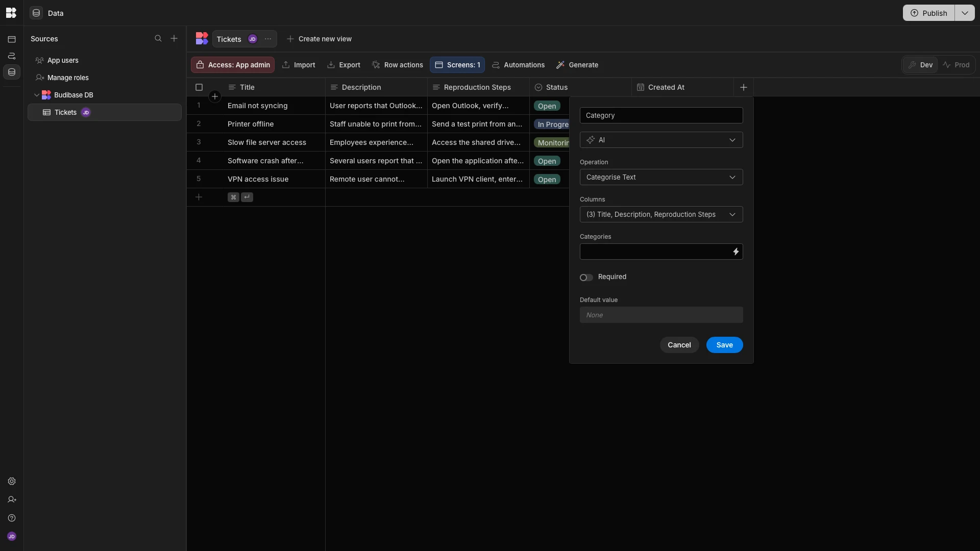The height and width of the screenshot is (551, 980).
Task: Click the search icon in Sources panel
Action: point(158,39)
